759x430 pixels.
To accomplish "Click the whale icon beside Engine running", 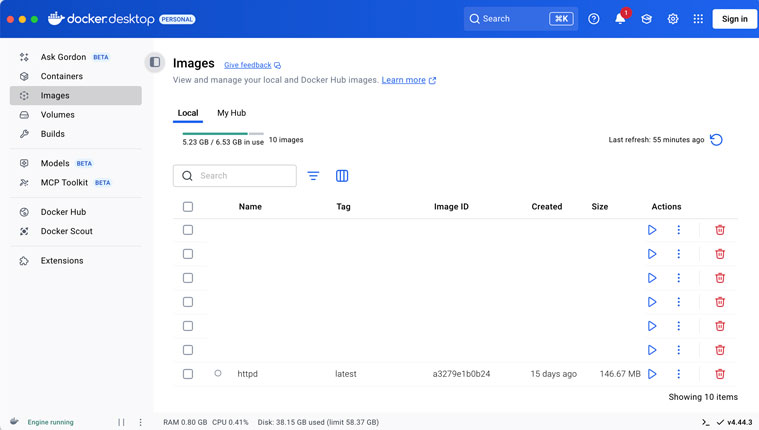I will click(x=15, y=421).
